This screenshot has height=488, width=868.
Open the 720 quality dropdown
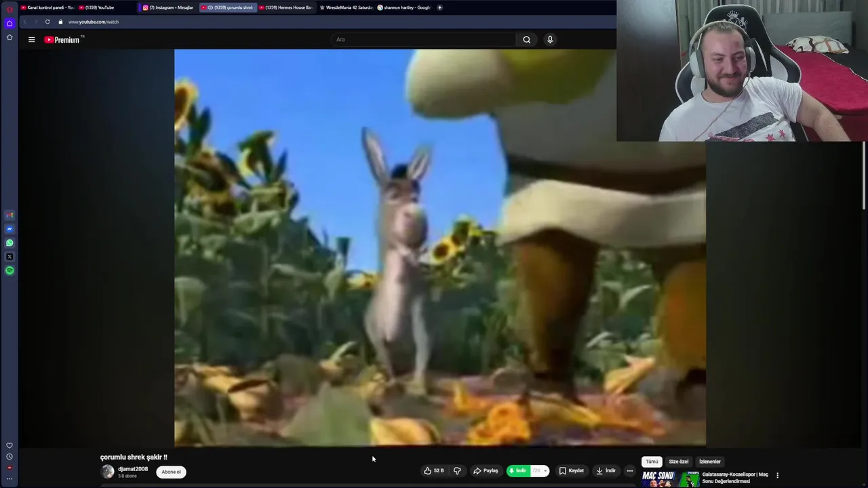click(540, 470)
